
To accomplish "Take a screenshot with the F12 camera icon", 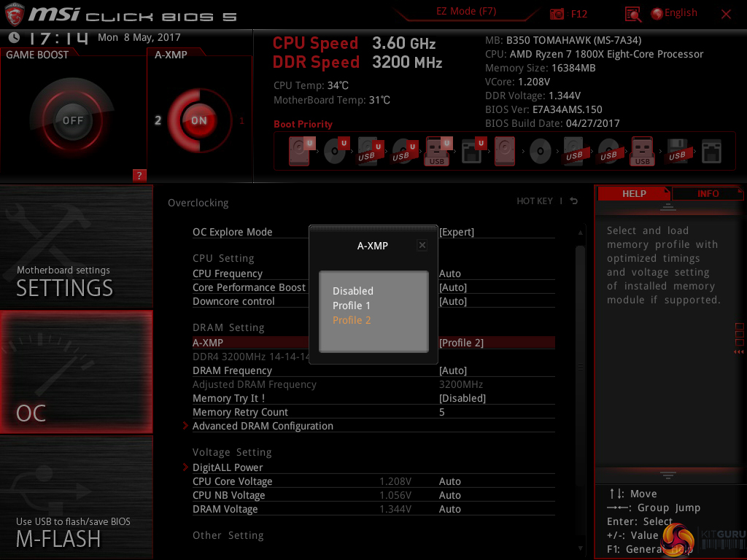I will pos(557,14).
